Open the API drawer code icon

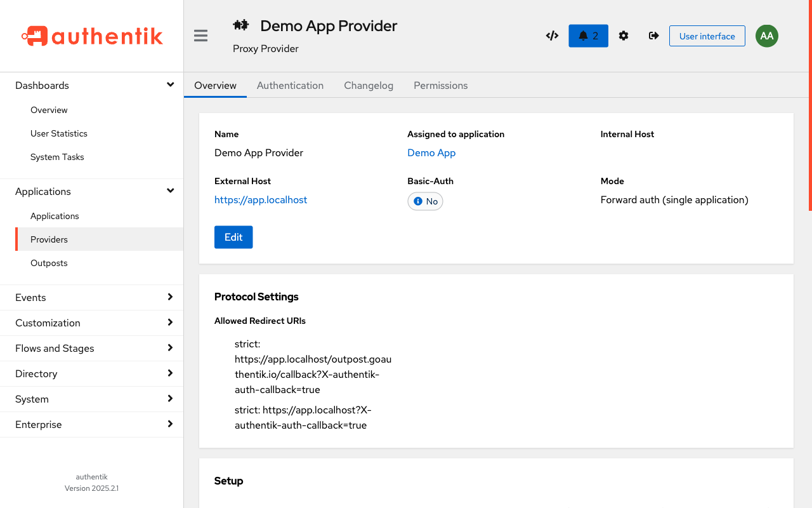[552, 36]
